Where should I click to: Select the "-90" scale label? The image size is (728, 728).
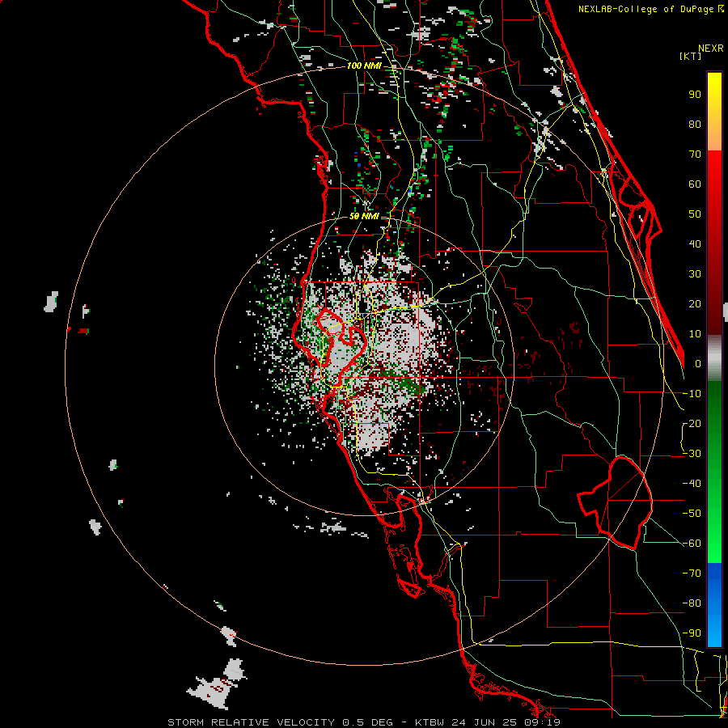pos(692,633)
